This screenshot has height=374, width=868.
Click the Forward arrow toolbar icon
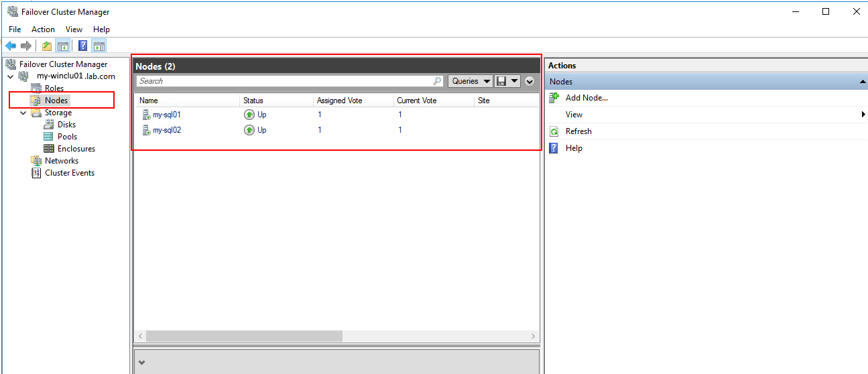[26, 46]
